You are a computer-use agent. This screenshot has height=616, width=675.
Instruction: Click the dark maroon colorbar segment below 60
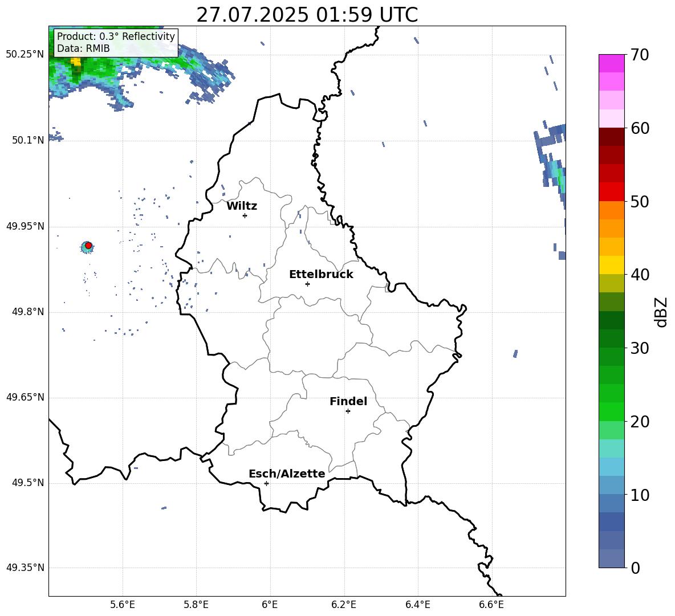[x=612, y=137]
